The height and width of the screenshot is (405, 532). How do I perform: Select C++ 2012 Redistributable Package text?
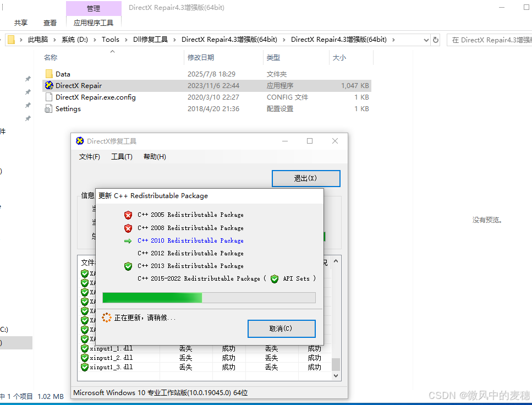tap(190, 253)
